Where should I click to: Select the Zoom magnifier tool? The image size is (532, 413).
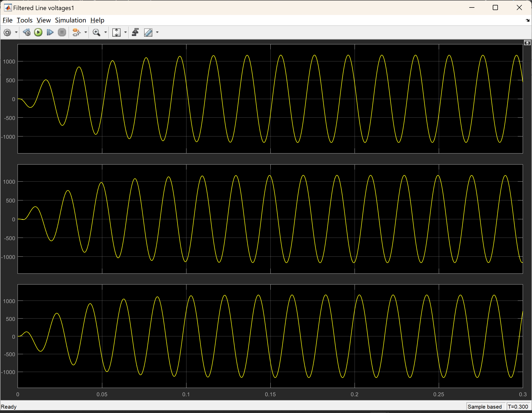click(96, 33)
